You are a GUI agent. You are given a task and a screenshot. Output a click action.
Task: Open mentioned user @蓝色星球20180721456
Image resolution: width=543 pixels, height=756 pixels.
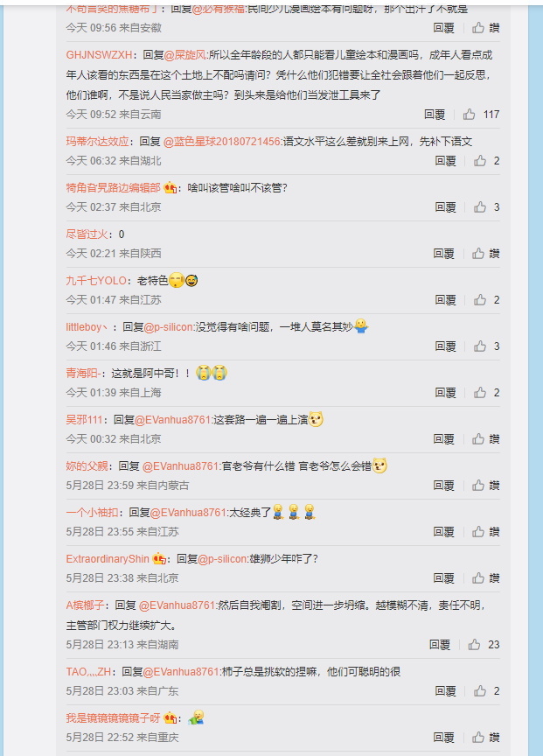(221, 141)
